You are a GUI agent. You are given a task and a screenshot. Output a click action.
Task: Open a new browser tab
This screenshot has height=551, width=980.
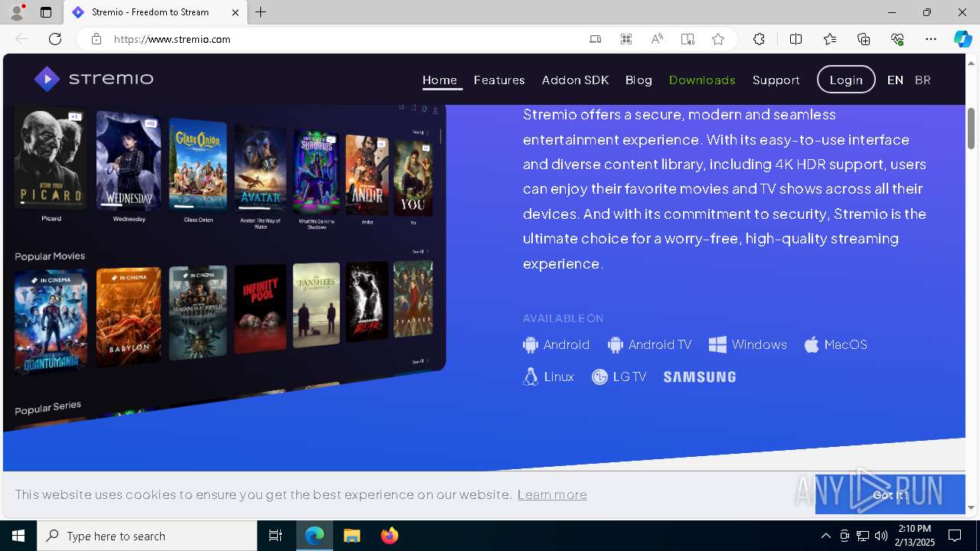pos(261,12)
